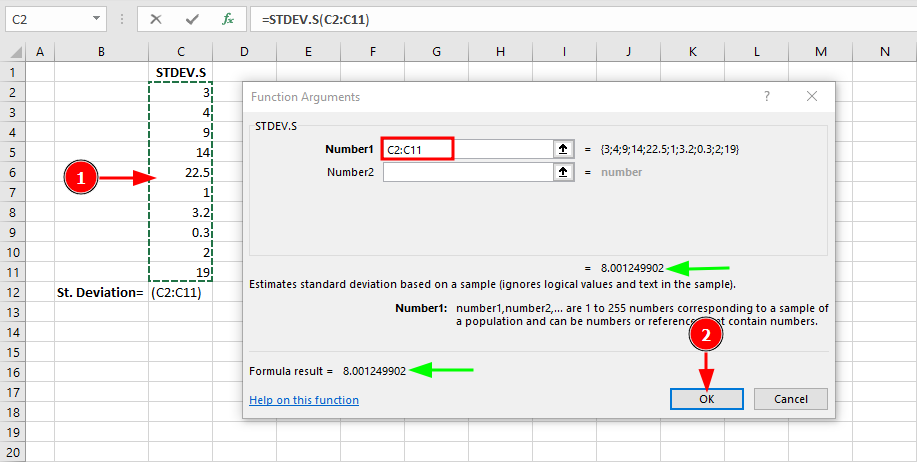Click the Insert Function fx icon
917x462 pixels.
tap(228, 19)
